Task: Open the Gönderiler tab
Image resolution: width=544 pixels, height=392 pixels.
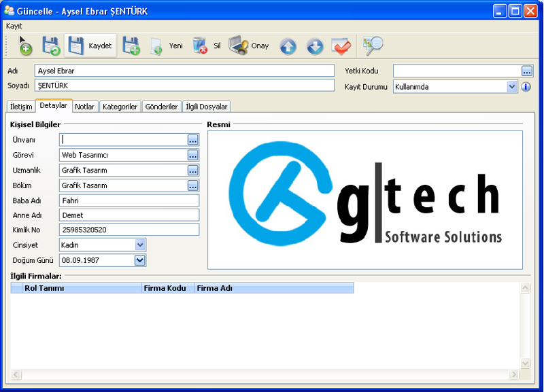Action: pos(161,107)
